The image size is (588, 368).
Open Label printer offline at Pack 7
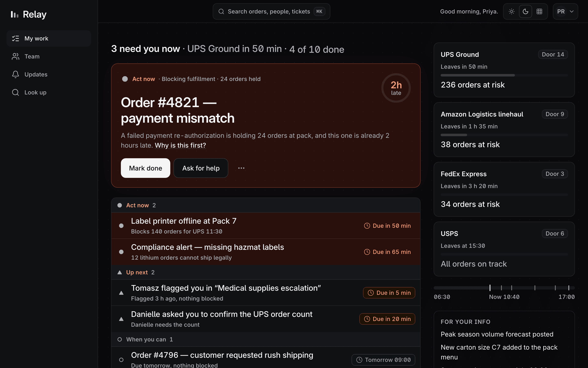coord(266,226)
